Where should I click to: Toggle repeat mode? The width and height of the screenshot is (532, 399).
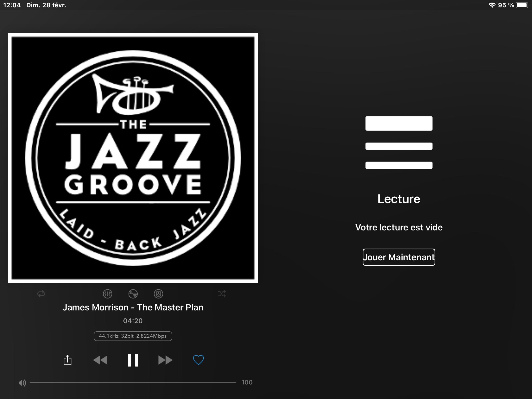coord(41,294)
